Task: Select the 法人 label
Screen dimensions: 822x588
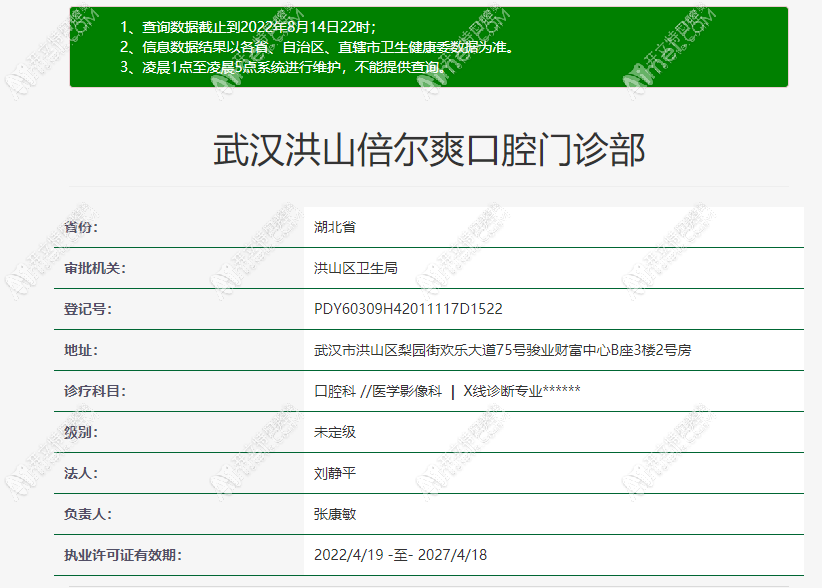Action: 81,473
